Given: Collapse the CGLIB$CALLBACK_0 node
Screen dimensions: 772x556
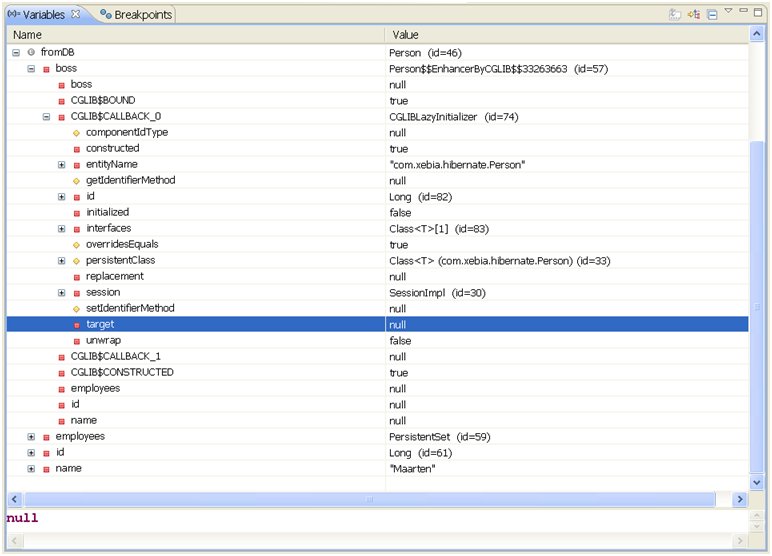Looking at the screenshot, I should point(46,117).
